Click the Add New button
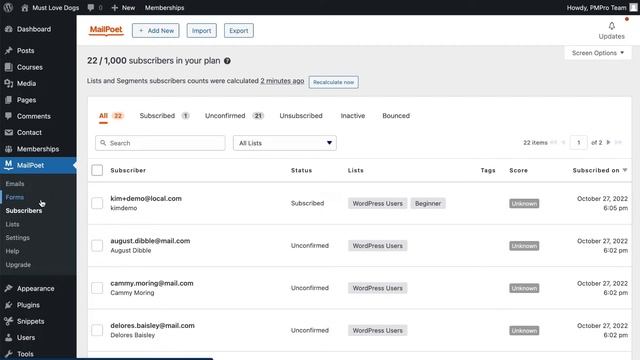Image resolution: width=640 pixels, height=360 pixels. tap(156, 31)
